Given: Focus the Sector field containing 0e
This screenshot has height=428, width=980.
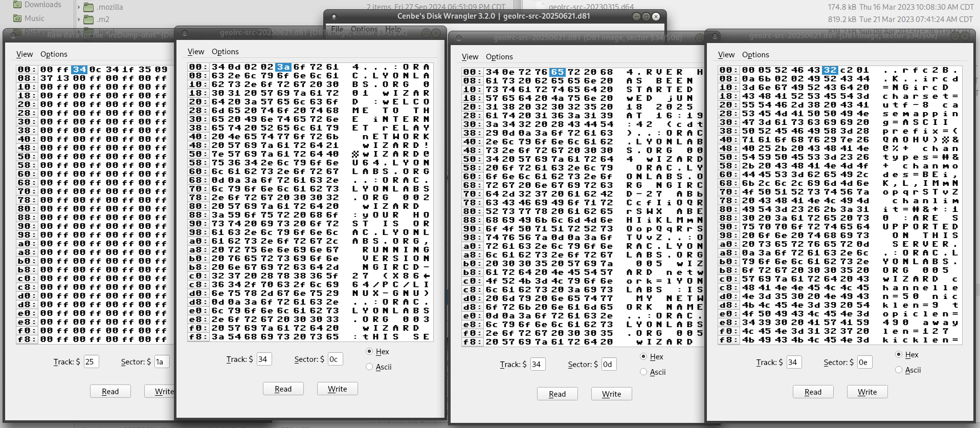Looking at the screenshot, I should [x=864, y=362].
